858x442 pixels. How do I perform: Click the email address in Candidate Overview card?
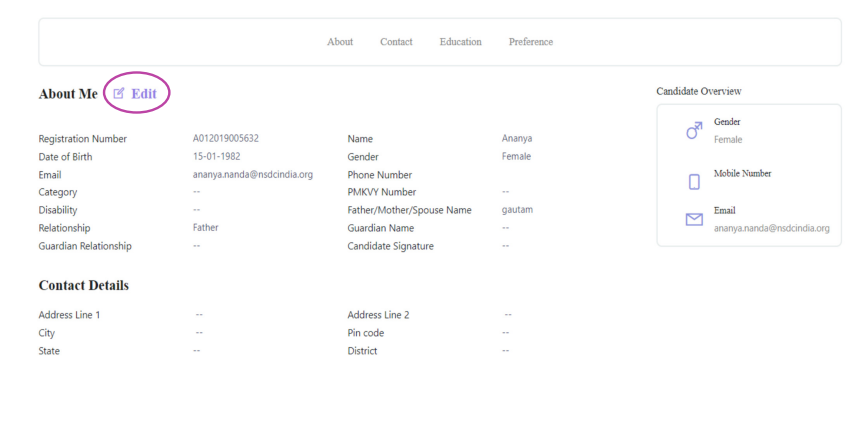[771, 228]
